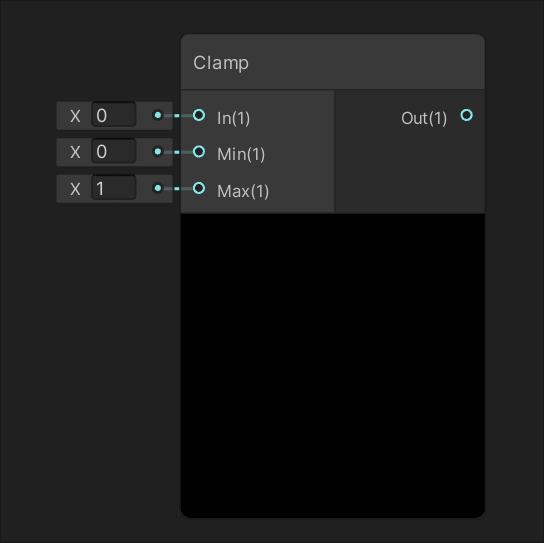Click the In(1) port label text

click(233, 118)
